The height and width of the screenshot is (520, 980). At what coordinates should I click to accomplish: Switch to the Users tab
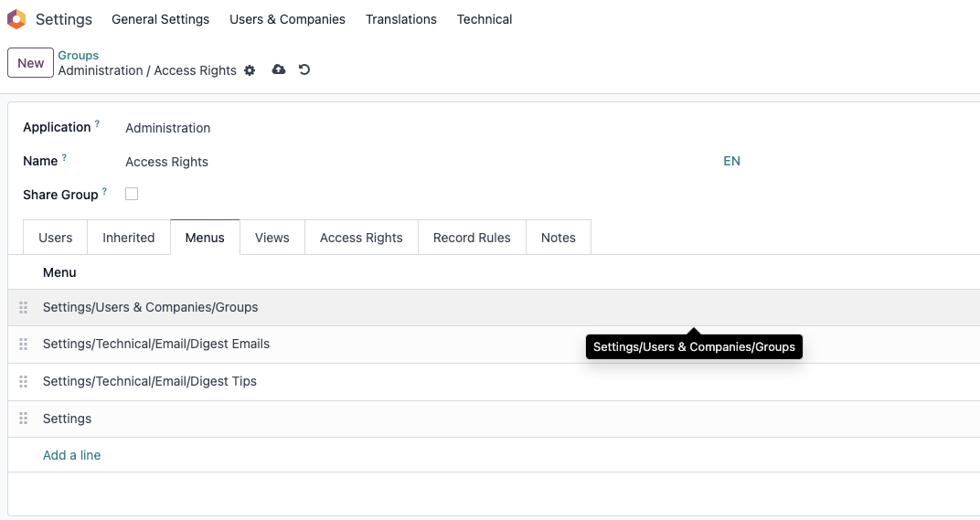[56, 238]
